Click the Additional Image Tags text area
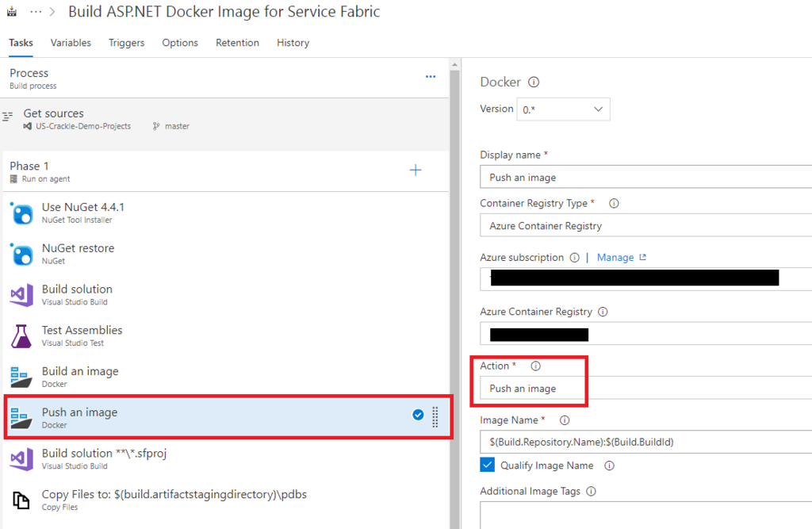 [x=645, y=516]
